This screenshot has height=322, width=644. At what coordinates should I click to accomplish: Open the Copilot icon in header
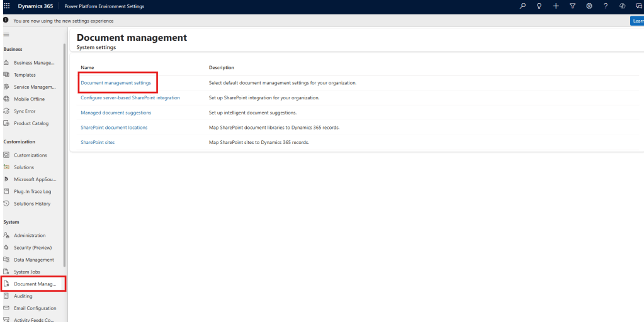point(623,6)
